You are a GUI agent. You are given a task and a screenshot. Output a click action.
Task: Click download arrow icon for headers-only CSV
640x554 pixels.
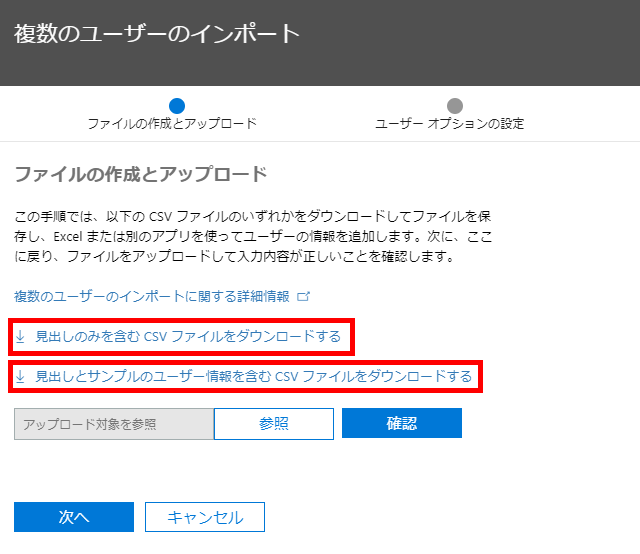click(x=21, y=337)
